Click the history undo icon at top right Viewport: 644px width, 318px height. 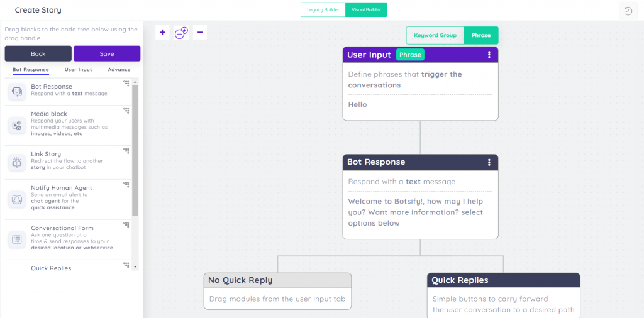point(628,11)
